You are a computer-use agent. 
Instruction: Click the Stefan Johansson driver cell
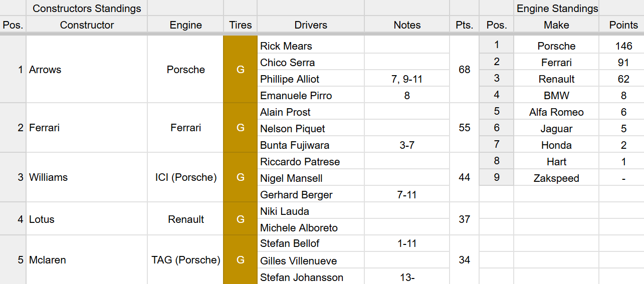311,277
